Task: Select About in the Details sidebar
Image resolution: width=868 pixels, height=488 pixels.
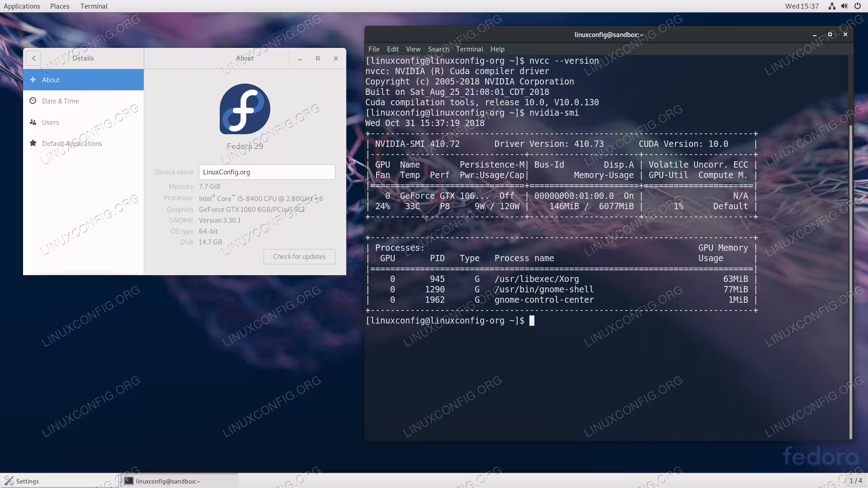Action: [83, 80]
